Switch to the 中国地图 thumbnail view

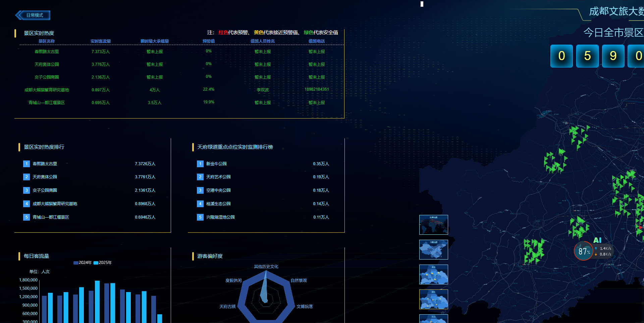[x=433, y=249]
